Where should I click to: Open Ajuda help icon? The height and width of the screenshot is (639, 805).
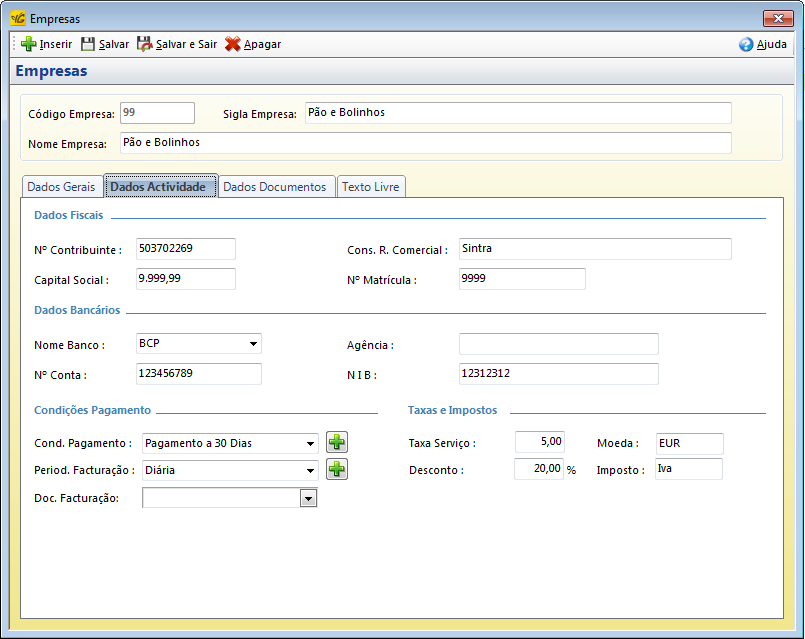(746, 44)
